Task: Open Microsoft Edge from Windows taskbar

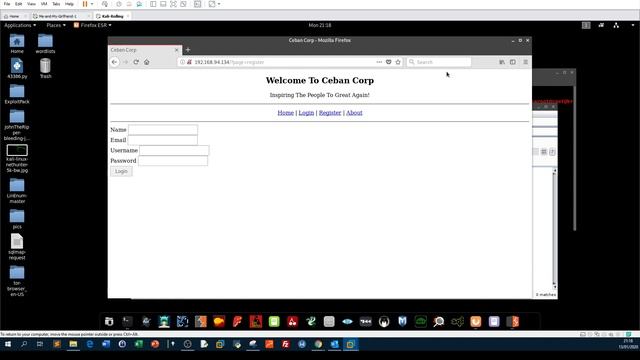Action: [90, 344]
